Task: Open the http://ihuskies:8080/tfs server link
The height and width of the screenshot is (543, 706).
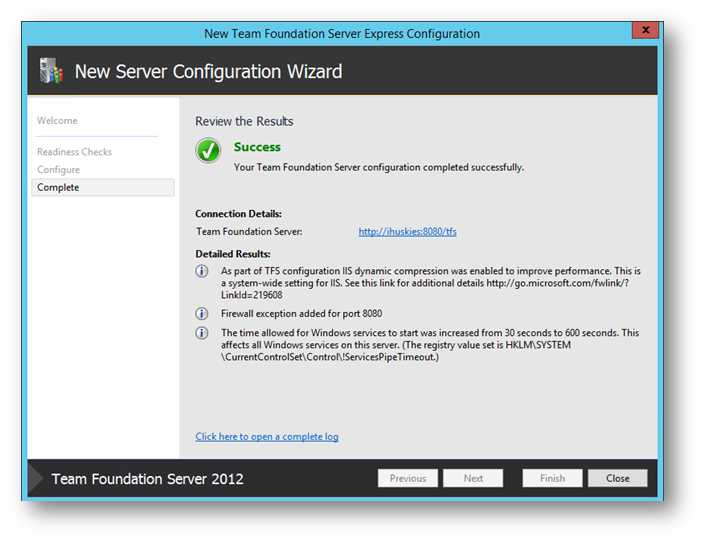Action: click(x=407, y=231)
